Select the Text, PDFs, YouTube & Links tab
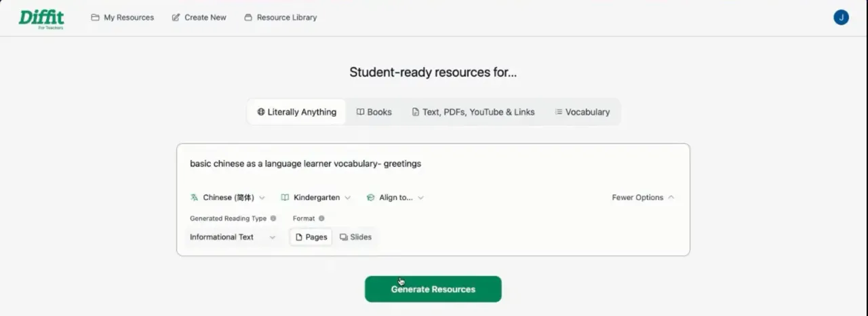 coord(473,112)
